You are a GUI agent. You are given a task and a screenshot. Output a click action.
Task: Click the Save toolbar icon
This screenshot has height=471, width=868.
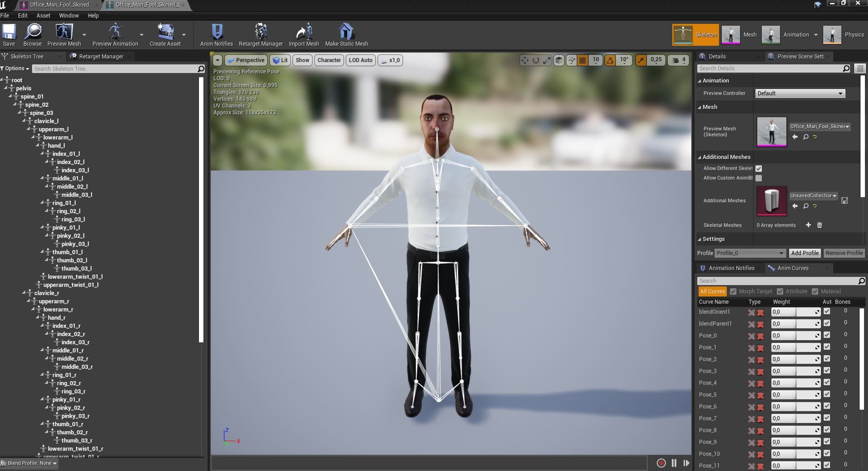(x=9, y=35)
